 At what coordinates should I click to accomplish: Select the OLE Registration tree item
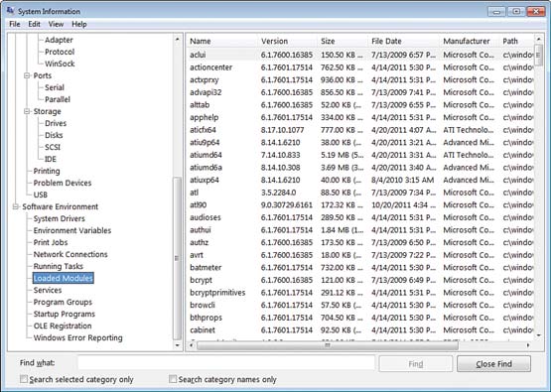(x=63, y=326)
